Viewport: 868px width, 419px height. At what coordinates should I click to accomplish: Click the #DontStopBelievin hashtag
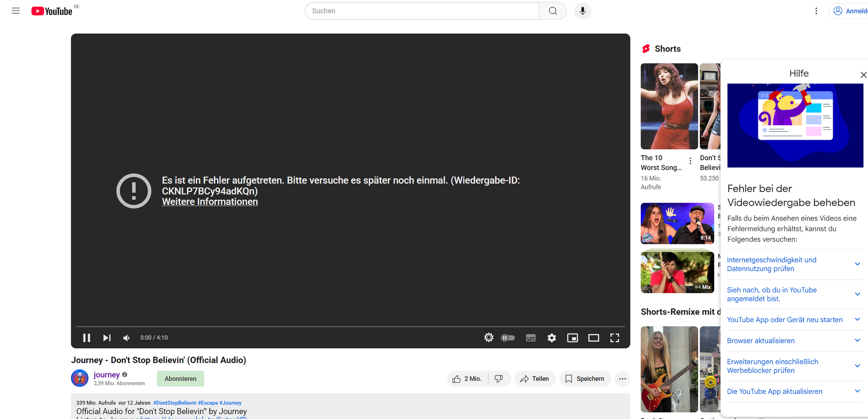tap(175, 403)
